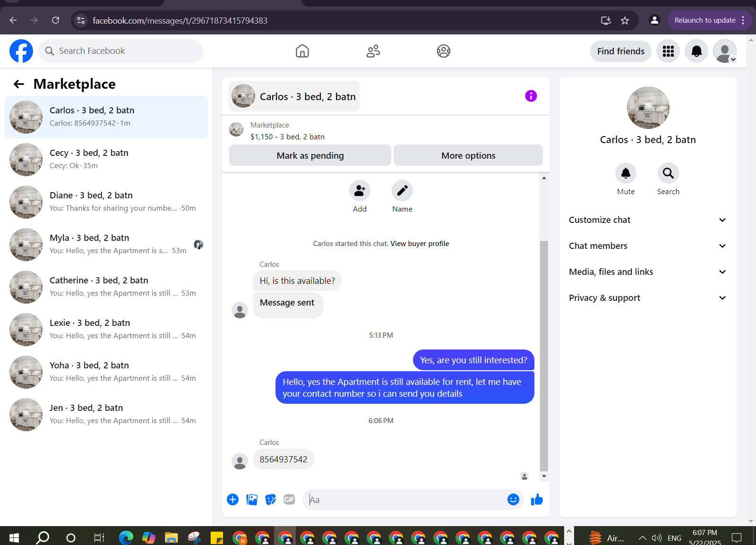Image resolution: width=756 pixels, height=545 pixels.
Task: View site information in the address bar
Action: 81,20
